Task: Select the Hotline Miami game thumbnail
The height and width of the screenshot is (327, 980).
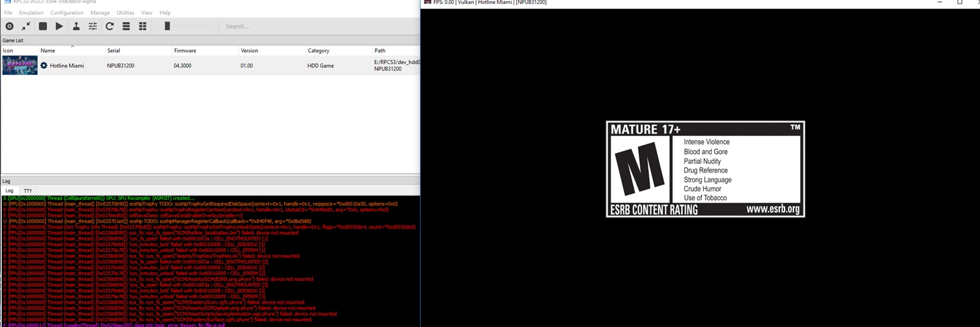Action: point(20,65)
